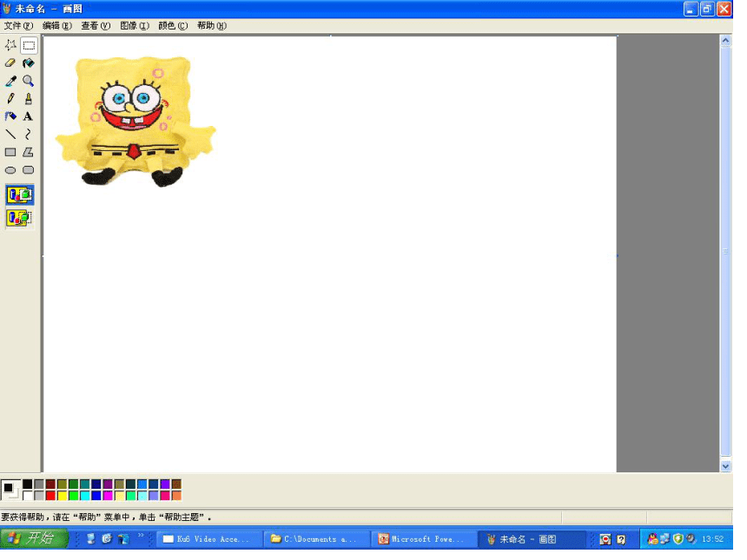Pick the dark red maroon swatch

click(x=50, y=484)
